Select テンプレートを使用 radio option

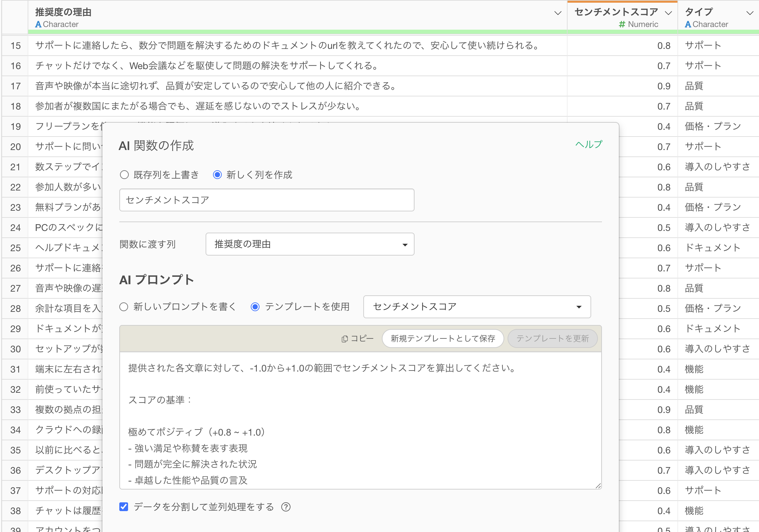coord(255,307)
